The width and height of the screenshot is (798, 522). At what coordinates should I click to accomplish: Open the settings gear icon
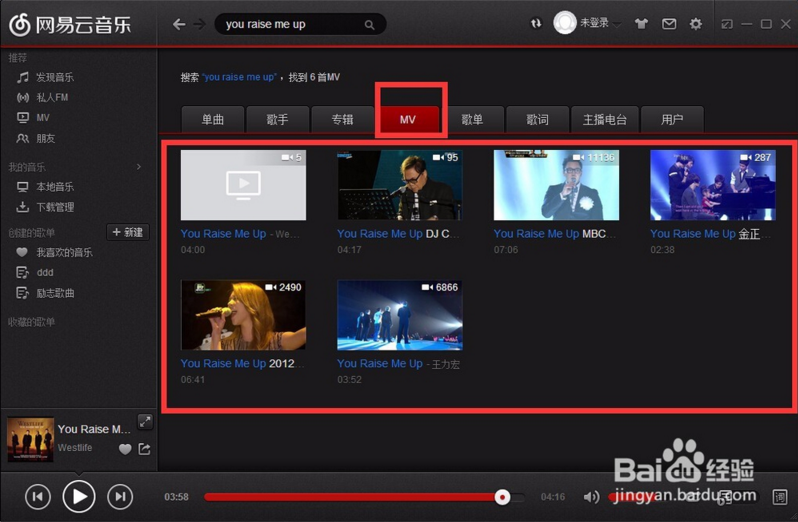pos(696,23)
